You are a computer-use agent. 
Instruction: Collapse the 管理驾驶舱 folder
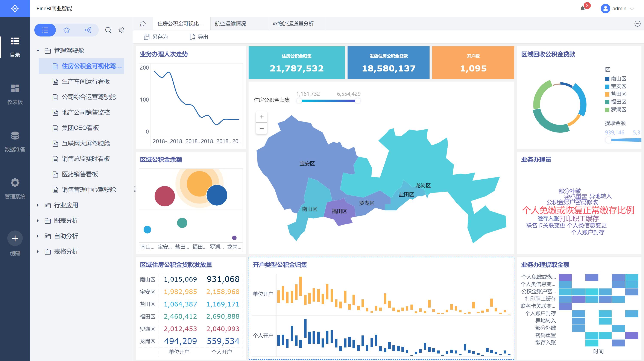tap(38, 51)
